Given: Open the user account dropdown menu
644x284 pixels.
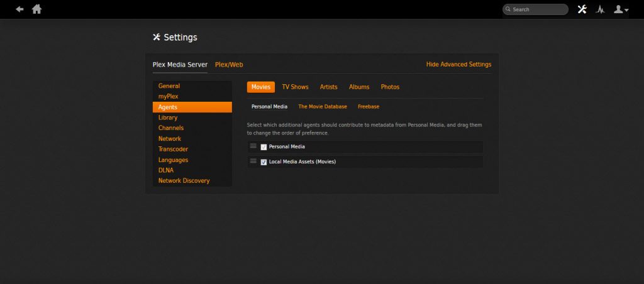Looking at the screenshot, I should coord(621,9).
